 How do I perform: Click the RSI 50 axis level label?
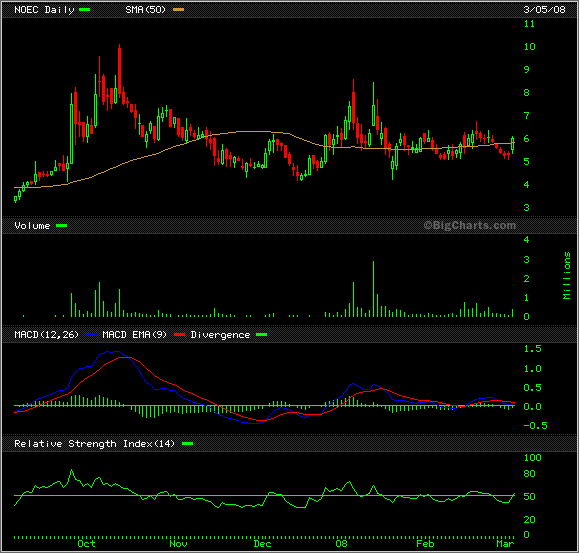[530, 497]
